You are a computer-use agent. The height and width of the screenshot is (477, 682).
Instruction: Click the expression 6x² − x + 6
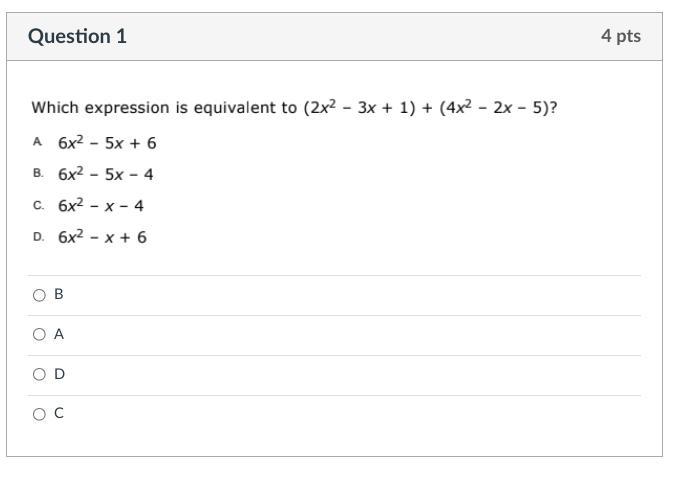102,237
